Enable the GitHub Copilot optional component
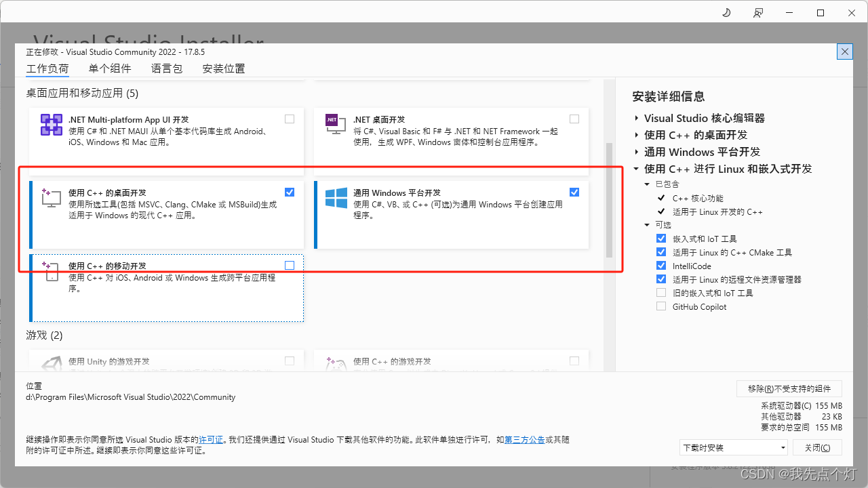The image size is (868, 488). [661, 306]
